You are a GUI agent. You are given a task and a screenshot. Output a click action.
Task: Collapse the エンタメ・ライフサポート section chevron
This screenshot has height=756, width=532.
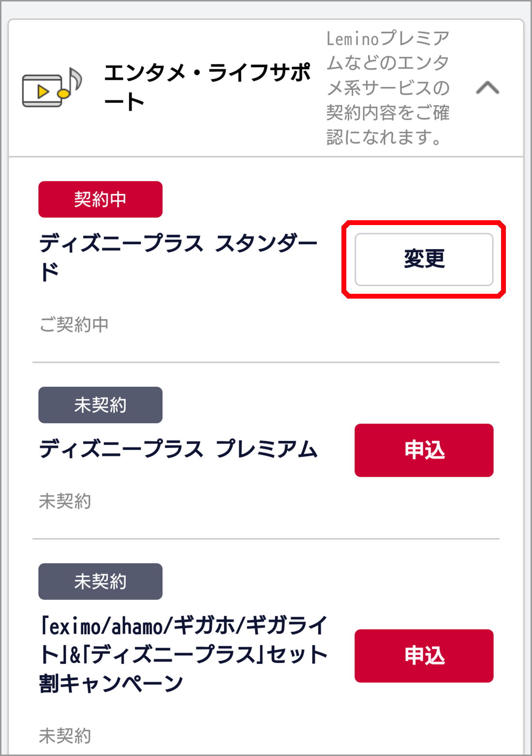point(487,88)
